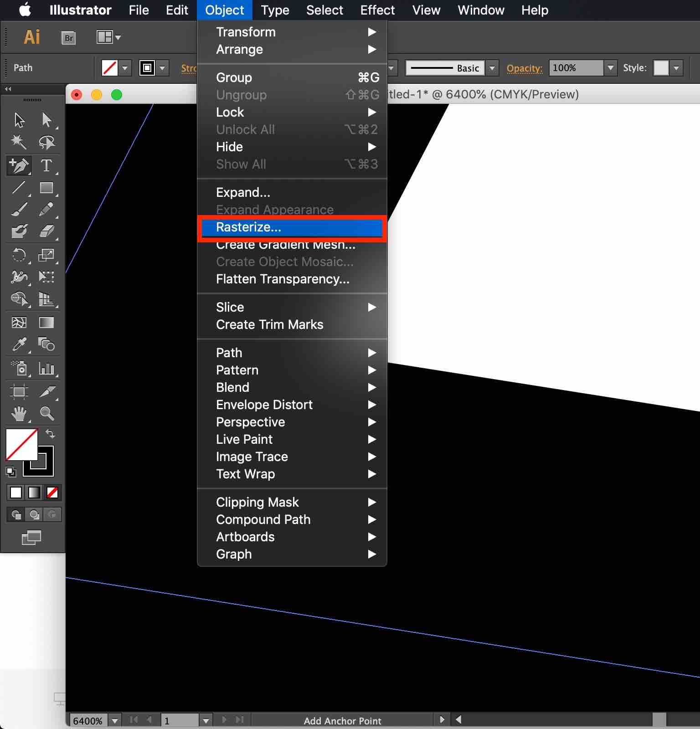
Task: Choose Flatten Transparency... menu item
Action: (x=292, y=279)
